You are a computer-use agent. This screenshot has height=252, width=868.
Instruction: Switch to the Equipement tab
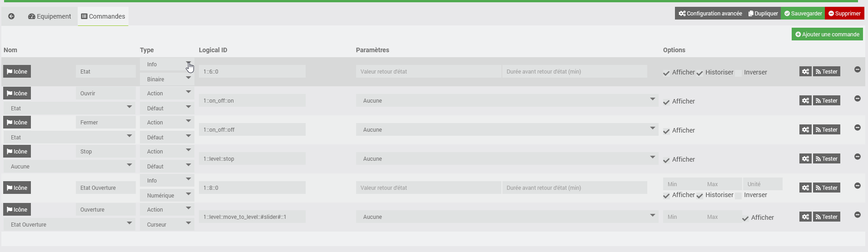(x=50, y=16)
